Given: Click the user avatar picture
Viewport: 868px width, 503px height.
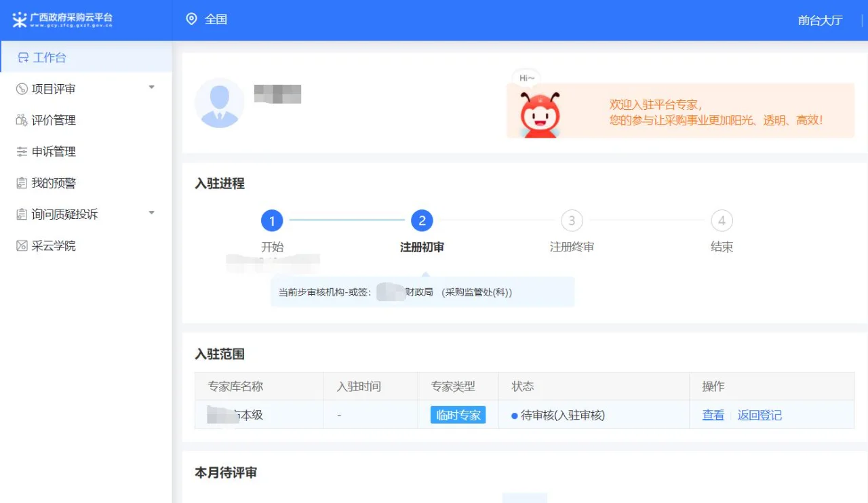Looking at the screenshot, I should pyautogui.click(x=220, y=103).
